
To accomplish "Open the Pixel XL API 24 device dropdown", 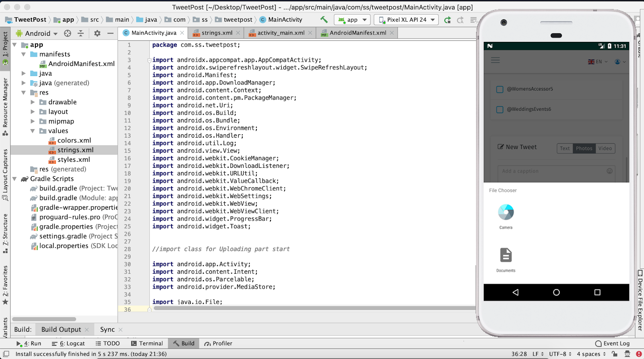I will [x=406, y=20].
